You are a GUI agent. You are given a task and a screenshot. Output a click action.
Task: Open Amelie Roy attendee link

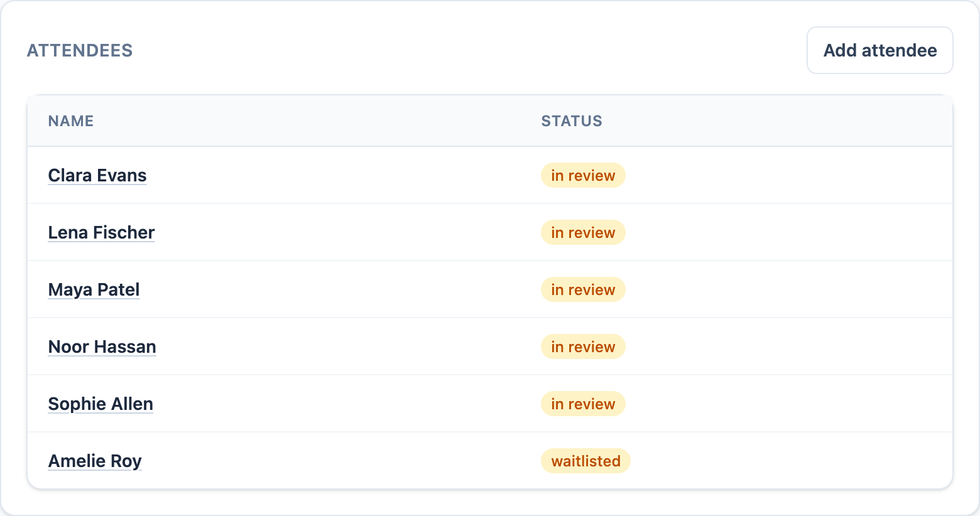[95, 461]
